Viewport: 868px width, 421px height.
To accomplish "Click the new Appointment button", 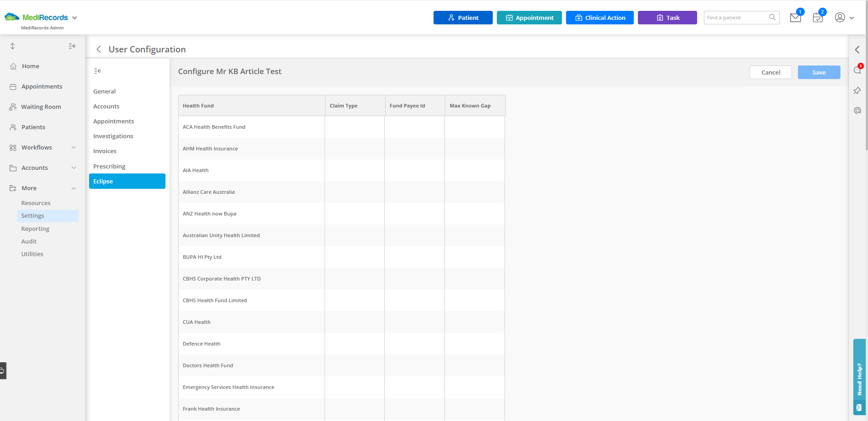I will (x=529, y=18).
